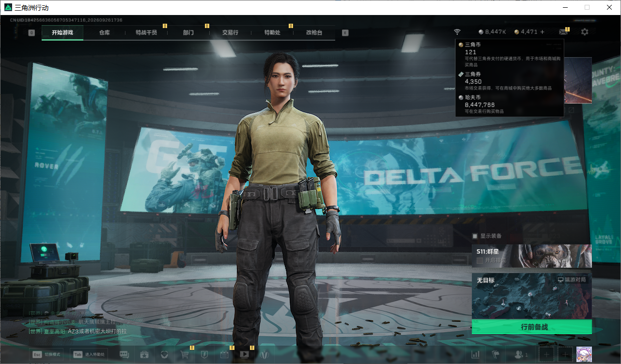Open the shopping cart store icon
Screen dimensions: 621x364
pos(185,354)
